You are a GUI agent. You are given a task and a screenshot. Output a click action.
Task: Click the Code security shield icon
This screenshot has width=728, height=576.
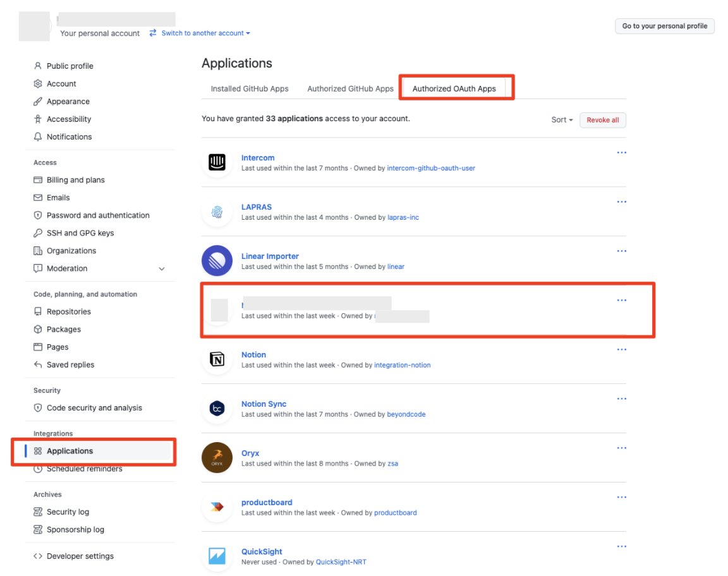pos(38,407)
